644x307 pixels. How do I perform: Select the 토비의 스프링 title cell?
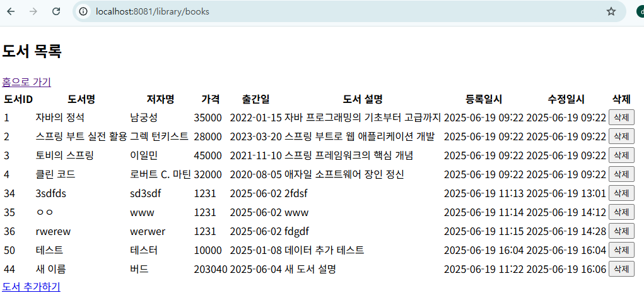tap(65, 155)
